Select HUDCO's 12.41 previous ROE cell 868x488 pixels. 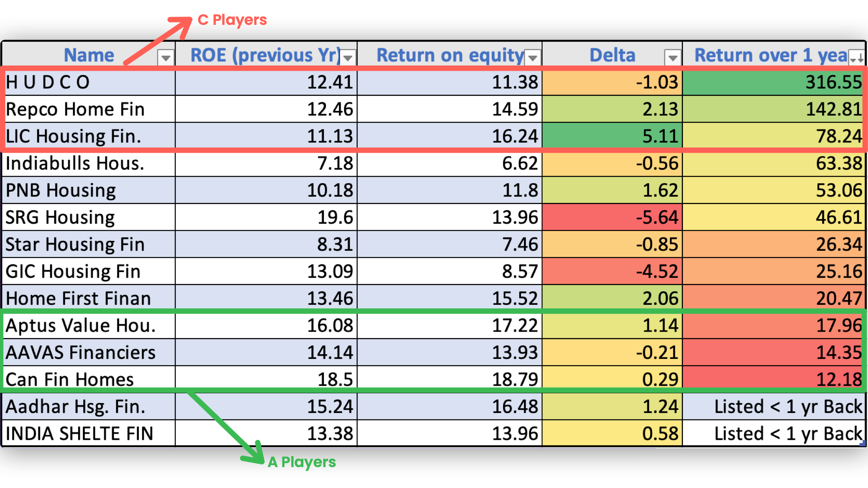click(266, 82)
